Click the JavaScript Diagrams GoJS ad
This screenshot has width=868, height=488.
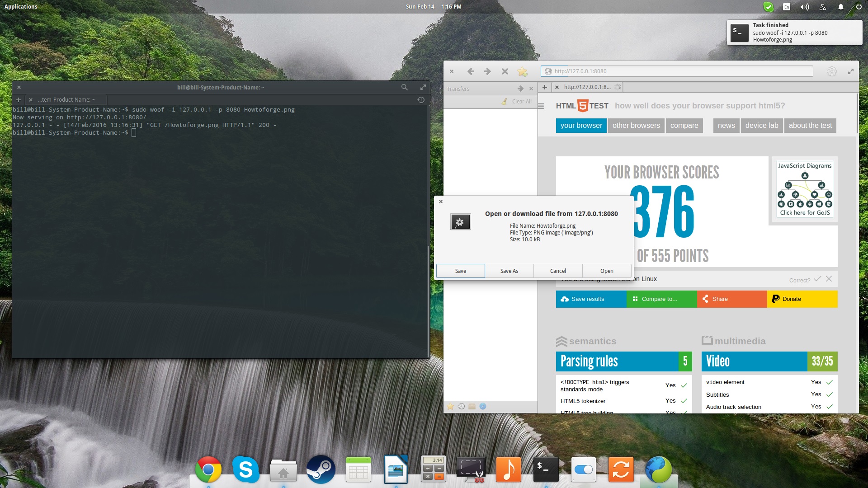[x=805, y=189]
